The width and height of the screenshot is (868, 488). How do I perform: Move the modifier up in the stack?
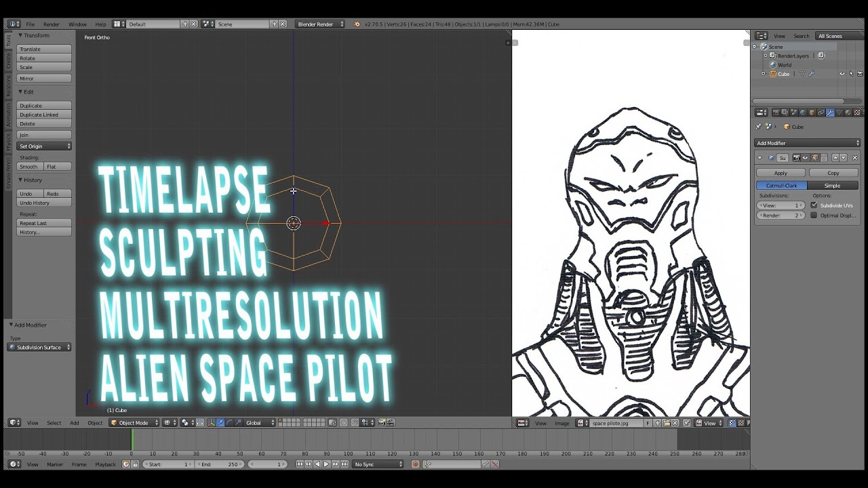(835, 158)
